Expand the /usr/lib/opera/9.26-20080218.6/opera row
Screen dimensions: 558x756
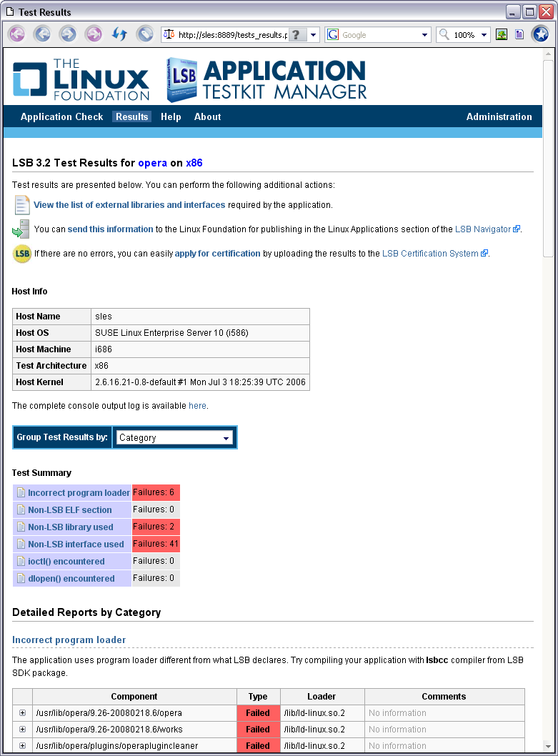(x=22, y=713)
